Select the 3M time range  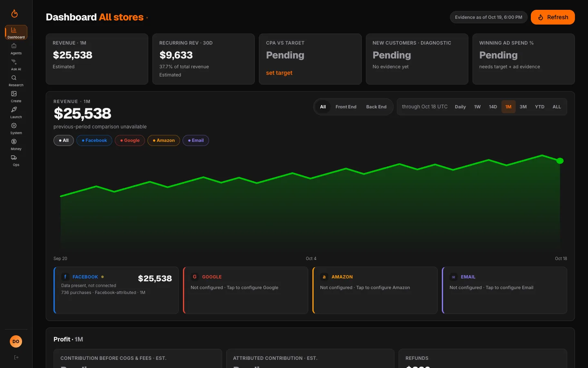coord(523,107)
